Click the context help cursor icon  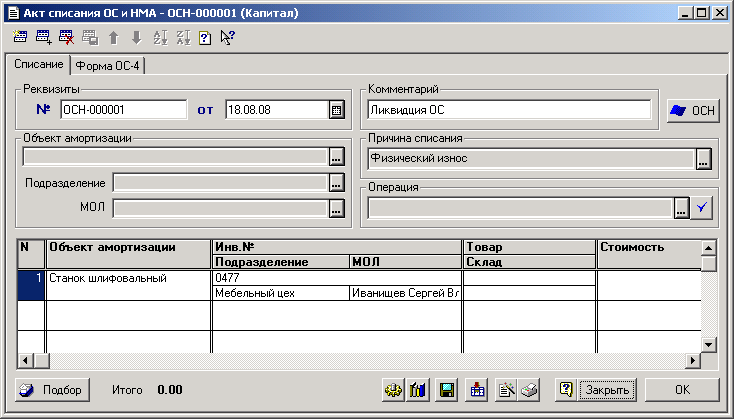[x=227, y=38]
